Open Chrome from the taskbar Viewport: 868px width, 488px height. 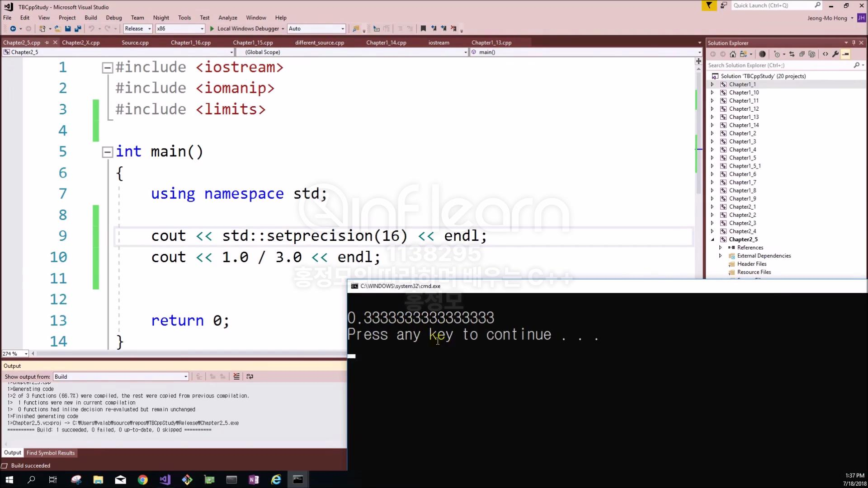tap(143, 479)
